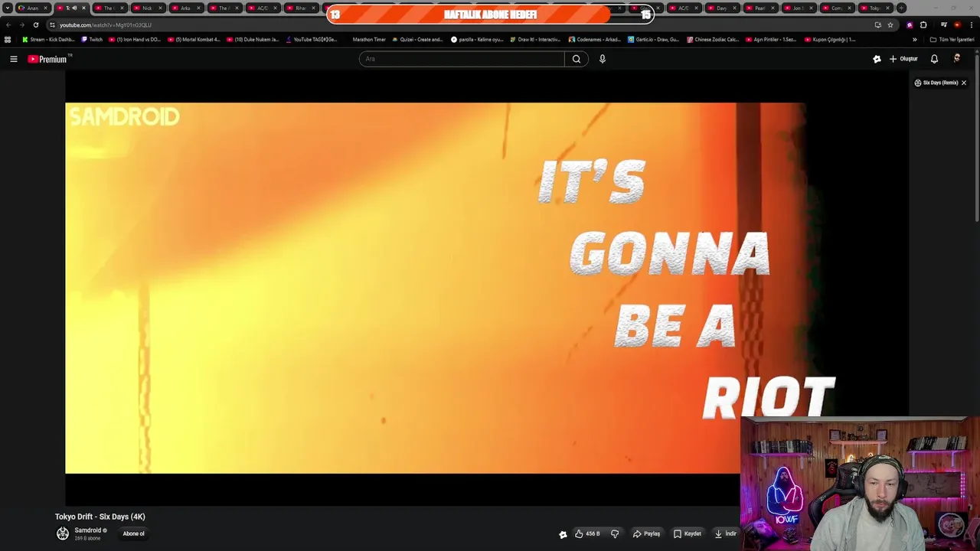
Task: Close the Six Days (Remix) chip
Action: [x=964, y=83]
